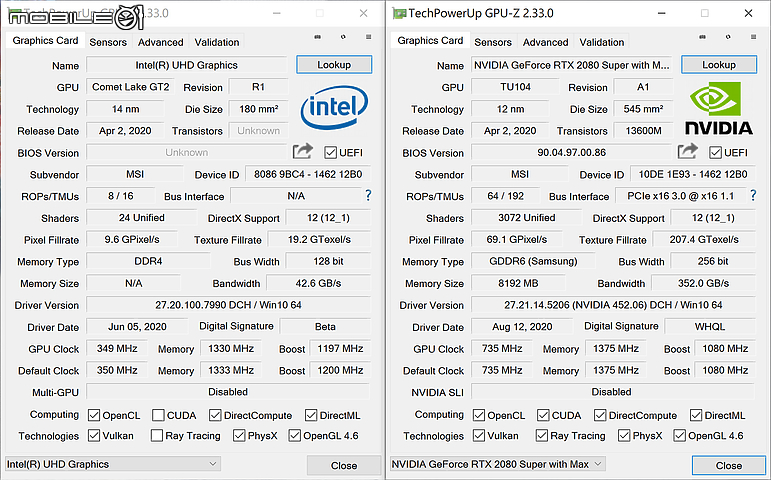Click the GPU-Z app icon in the NVIDIA title bar

click(399, 13)
